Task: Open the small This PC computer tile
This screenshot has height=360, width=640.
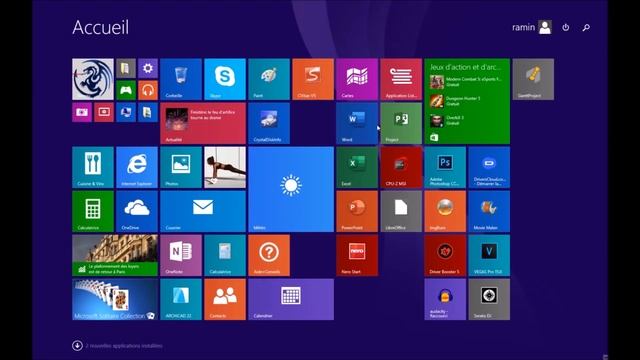Action: (x=126, y=112)
